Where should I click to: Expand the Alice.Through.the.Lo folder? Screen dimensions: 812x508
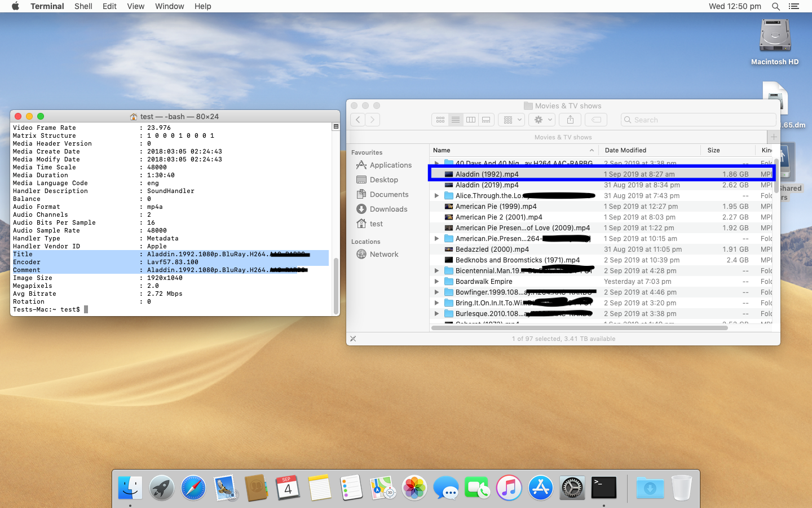click(436, 196)
